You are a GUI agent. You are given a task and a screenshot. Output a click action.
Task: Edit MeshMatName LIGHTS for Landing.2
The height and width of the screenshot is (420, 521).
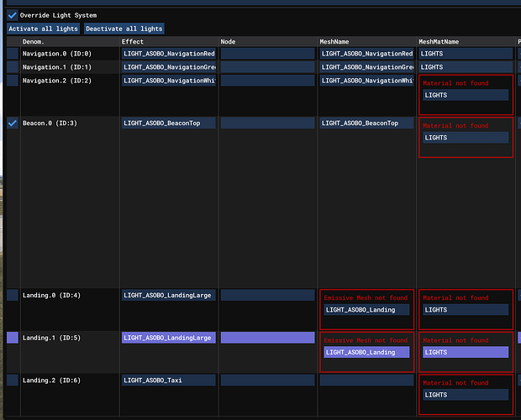coord(466,395)
